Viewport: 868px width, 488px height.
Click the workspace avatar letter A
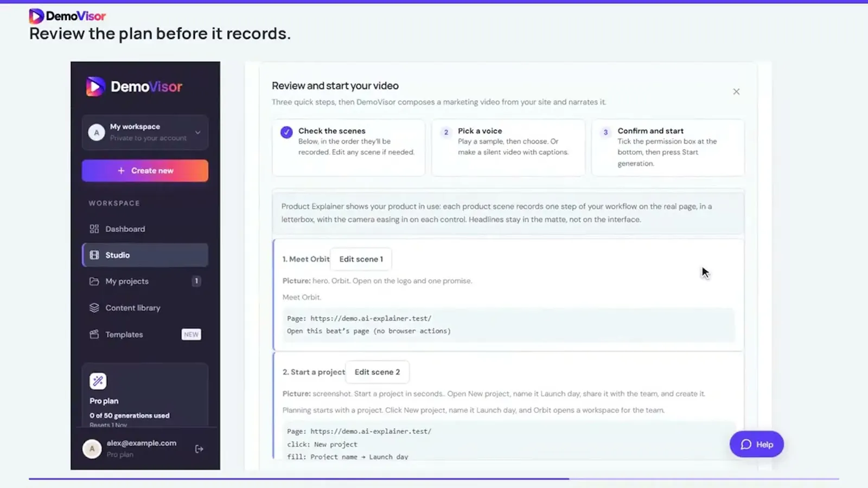(x=97, y=132)
